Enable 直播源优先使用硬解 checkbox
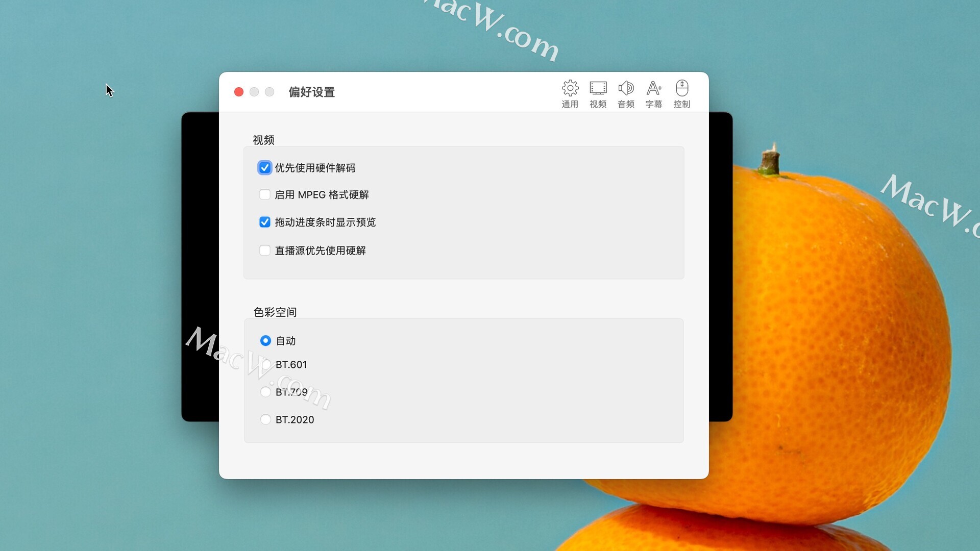This screenshot has width=980, height=551. [x=264, y=250]
